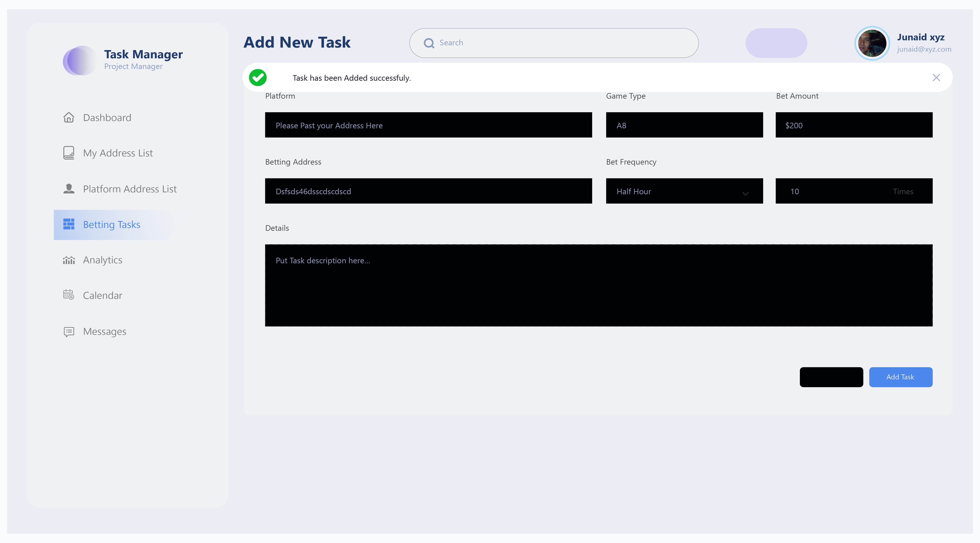Click the search magnifier icon
This screenshot has height=543, width=980.
(429, 43)
